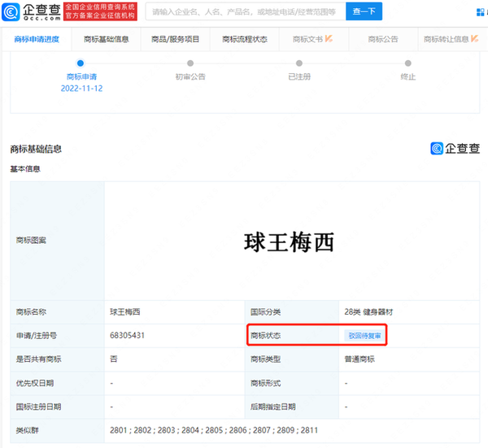Select the 已注册 progress step dot
The image size is (488, 448).
(x=299, y=63)
